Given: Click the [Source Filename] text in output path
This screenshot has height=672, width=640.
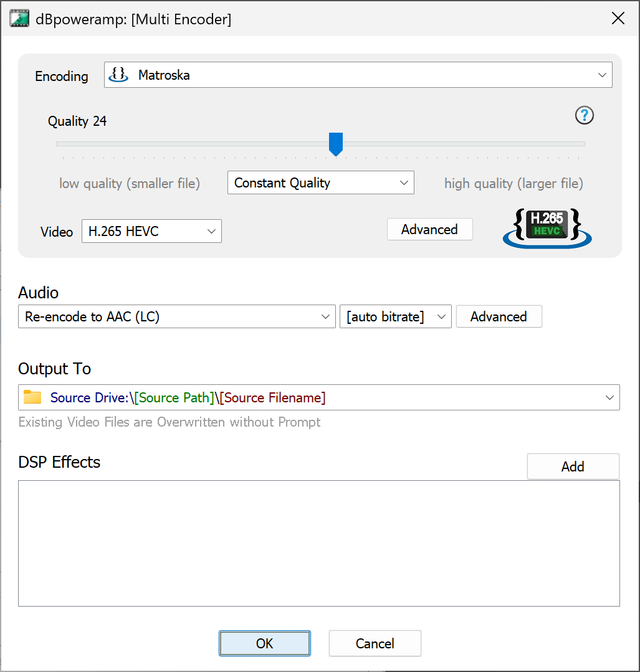Looking at the screenshot, I should (x=272, y=397).
